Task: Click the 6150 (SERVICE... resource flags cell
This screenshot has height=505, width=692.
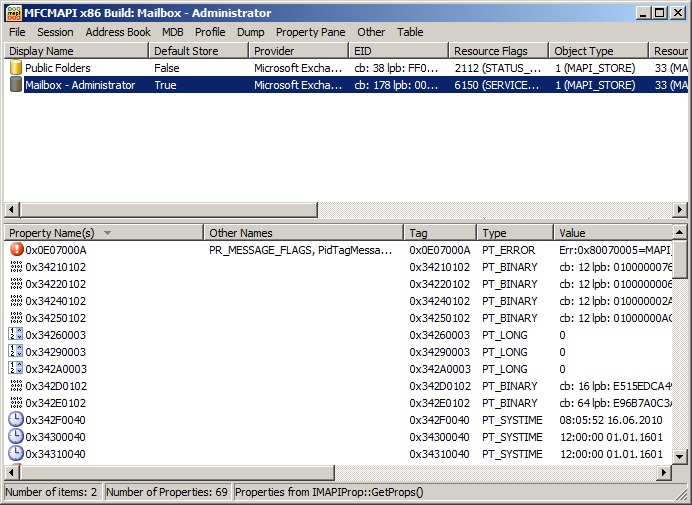Action: (497, 85)
